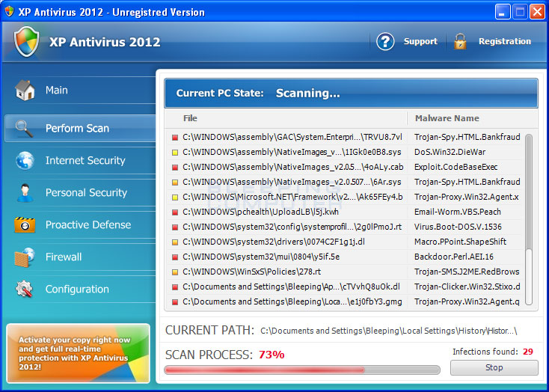Click red severity marker for cTVvhQ8uOk.dl
The image size is (549, 392).
pos(175,287)
